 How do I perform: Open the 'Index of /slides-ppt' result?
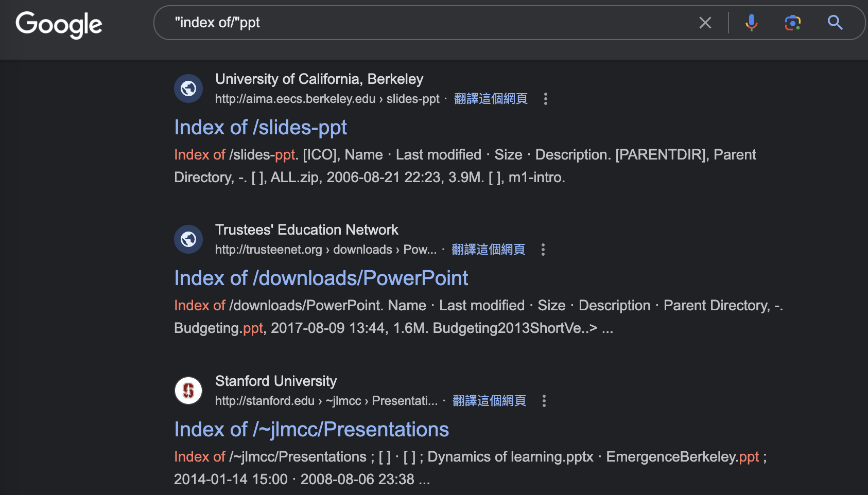point(260,127)
